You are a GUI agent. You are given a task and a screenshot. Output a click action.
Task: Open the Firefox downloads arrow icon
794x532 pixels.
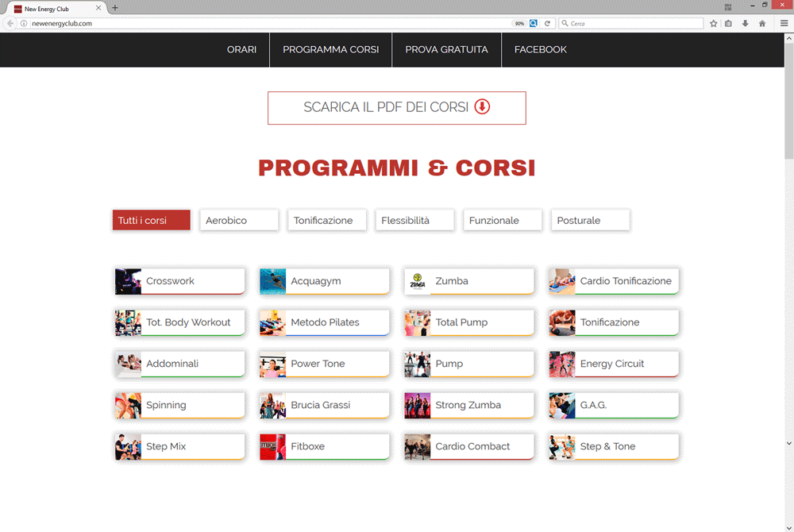point(745,24)
